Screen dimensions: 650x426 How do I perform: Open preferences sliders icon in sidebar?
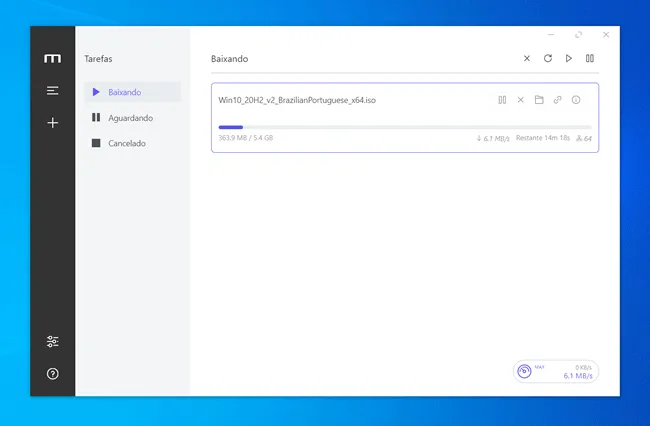pos(53,341)
